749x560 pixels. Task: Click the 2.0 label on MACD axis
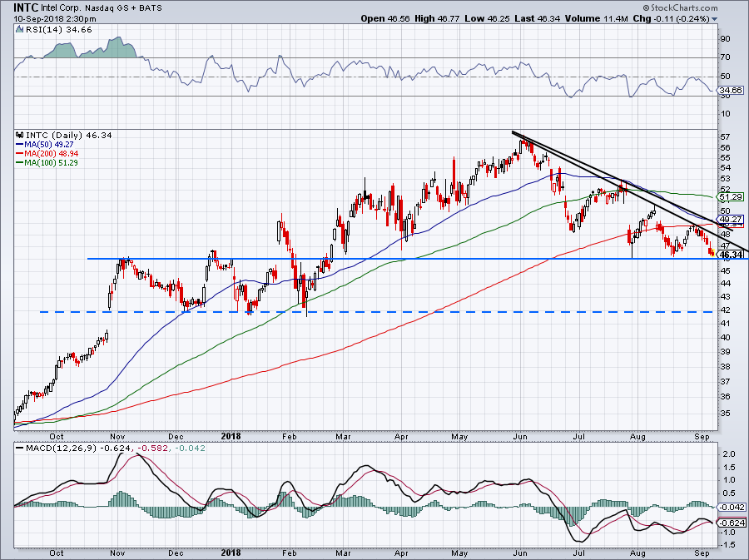pyautogui.click(x=729, y=454)
